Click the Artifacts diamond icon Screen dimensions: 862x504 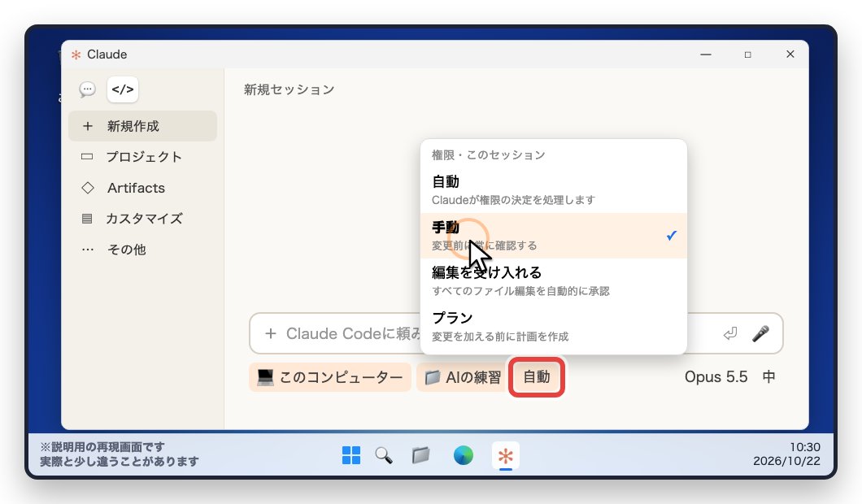(87, 188)
